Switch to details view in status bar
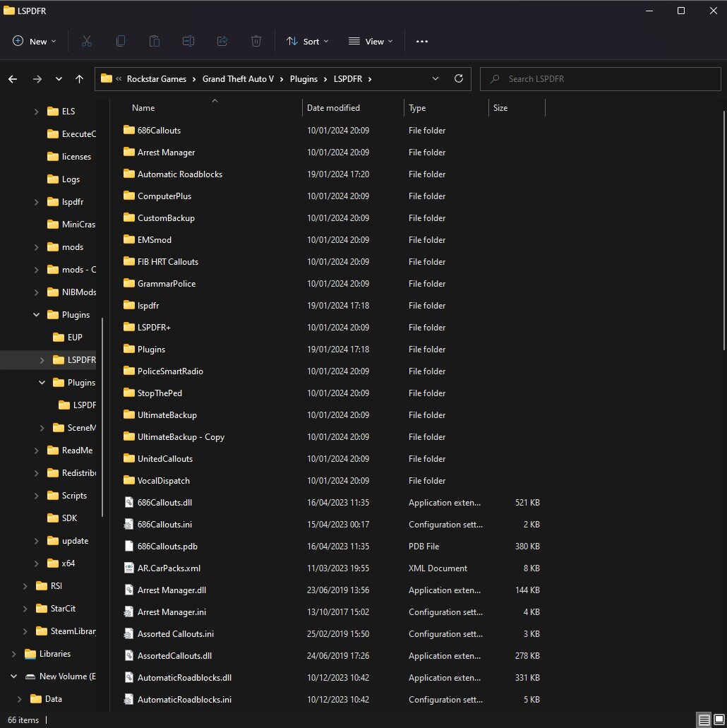 [x=704, y=720]
